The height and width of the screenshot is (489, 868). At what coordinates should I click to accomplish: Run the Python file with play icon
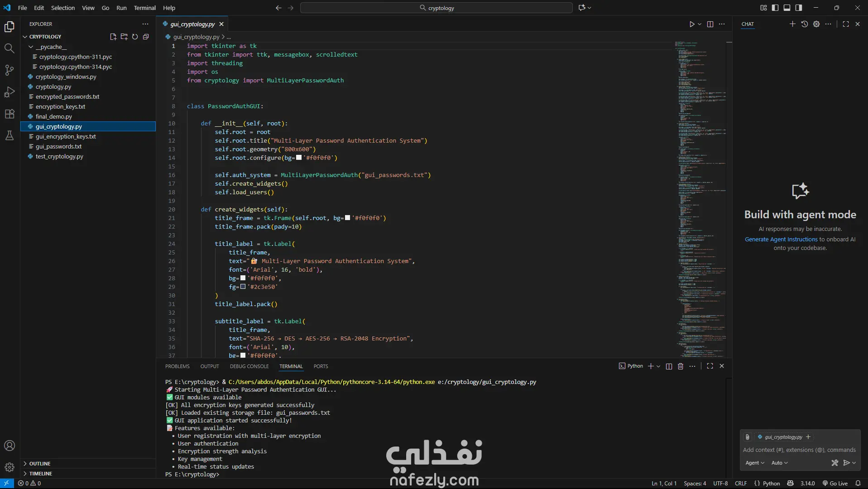click(692, 24)
